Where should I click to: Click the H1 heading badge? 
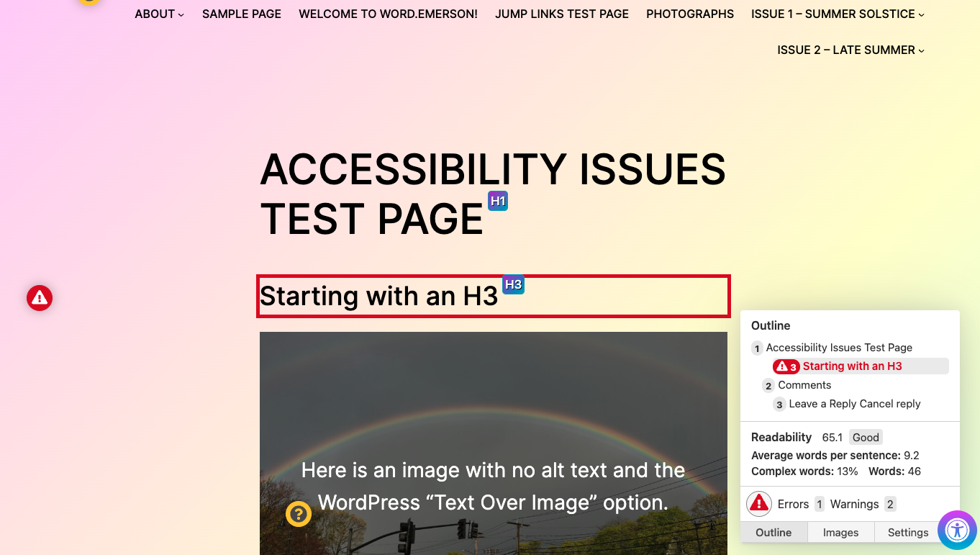tap(498, 201)
